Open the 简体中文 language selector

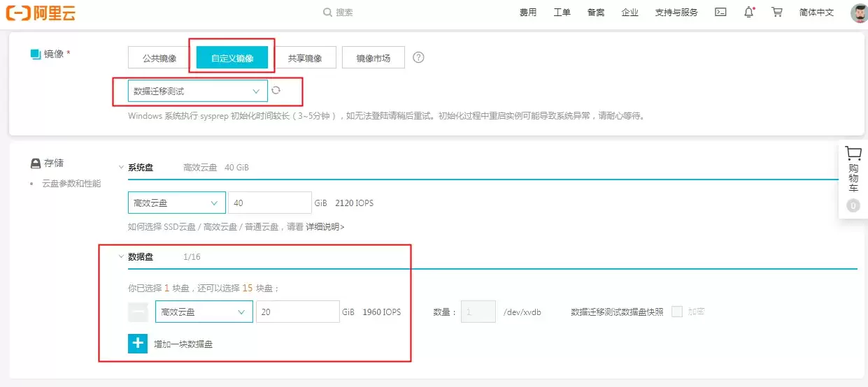point(817,13)
